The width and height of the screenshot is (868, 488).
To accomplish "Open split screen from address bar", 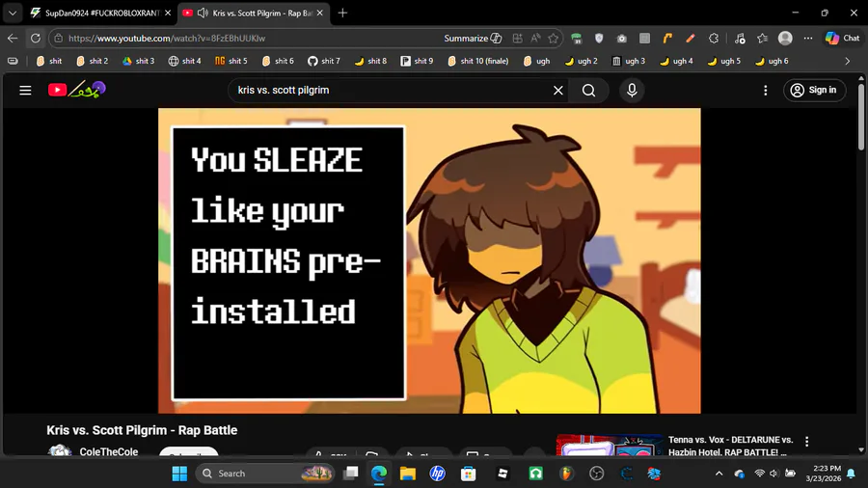I will tap(517, 39).
